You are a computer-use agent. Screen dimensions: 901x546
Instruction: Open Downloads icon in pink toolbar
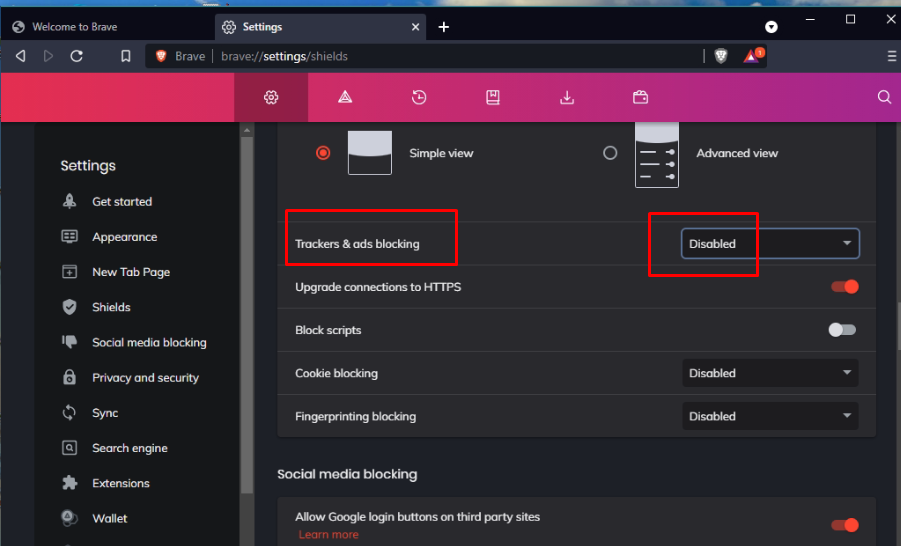pyautogui.click(x=567, y=97)
